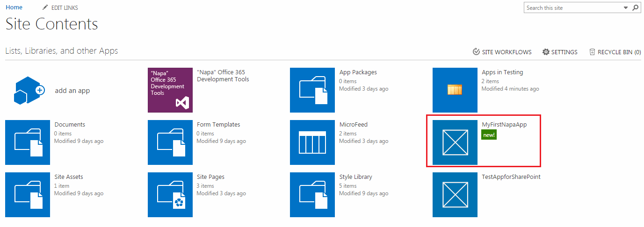
Task: Expand the search scope dropdown arrow
Action: point(626,8)
